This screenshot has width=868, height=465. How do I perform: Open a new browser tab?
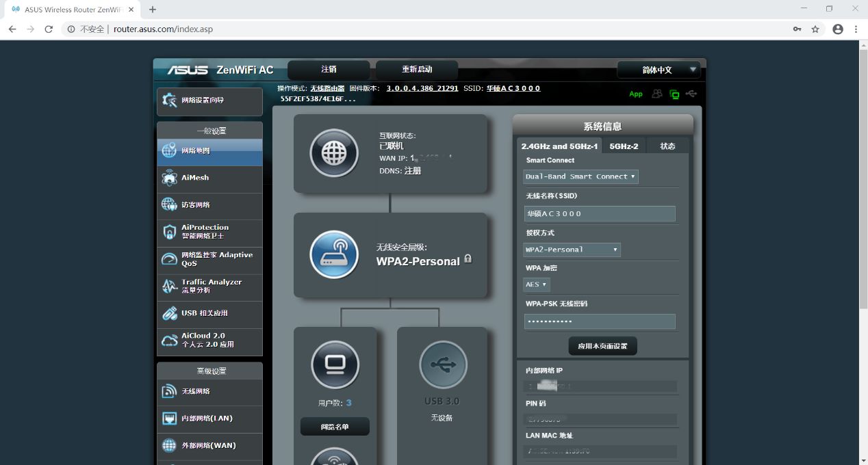tap(153, 10)
